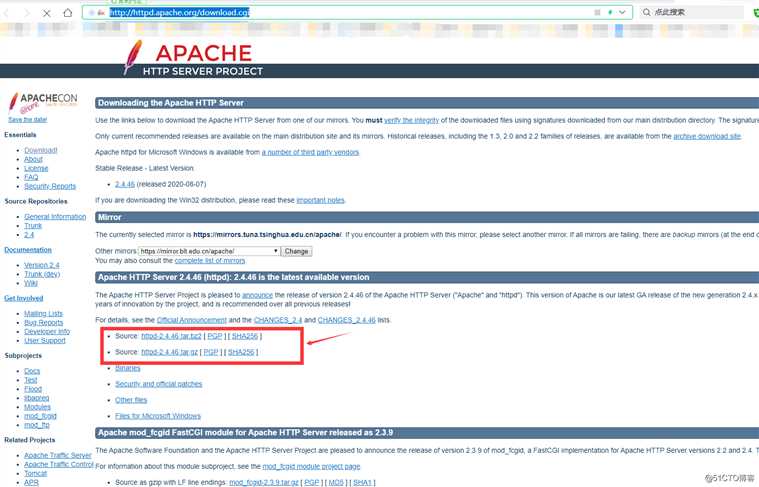Download httpd-2.4.46.tar.bz2 source
Screen dimensions: 759x487
(171, 336)
